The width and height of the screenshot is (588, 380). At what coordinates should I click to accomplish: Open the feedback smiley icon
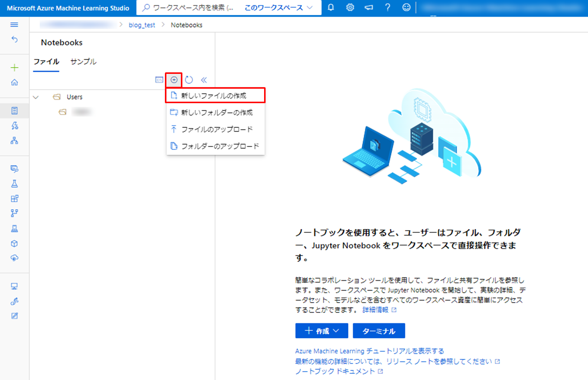[406, 7]
